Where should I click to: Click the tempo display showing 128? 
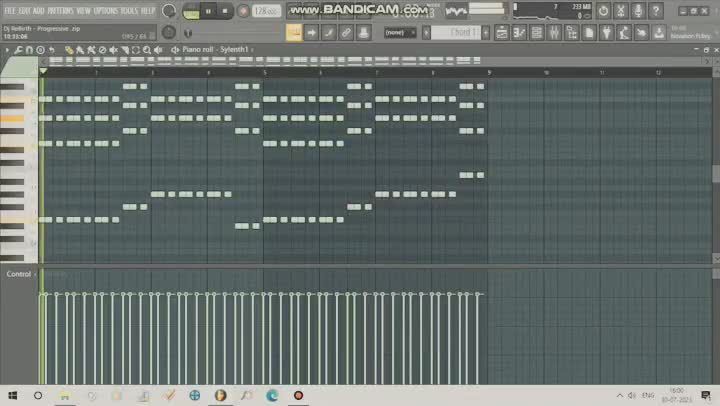point(264,11)
